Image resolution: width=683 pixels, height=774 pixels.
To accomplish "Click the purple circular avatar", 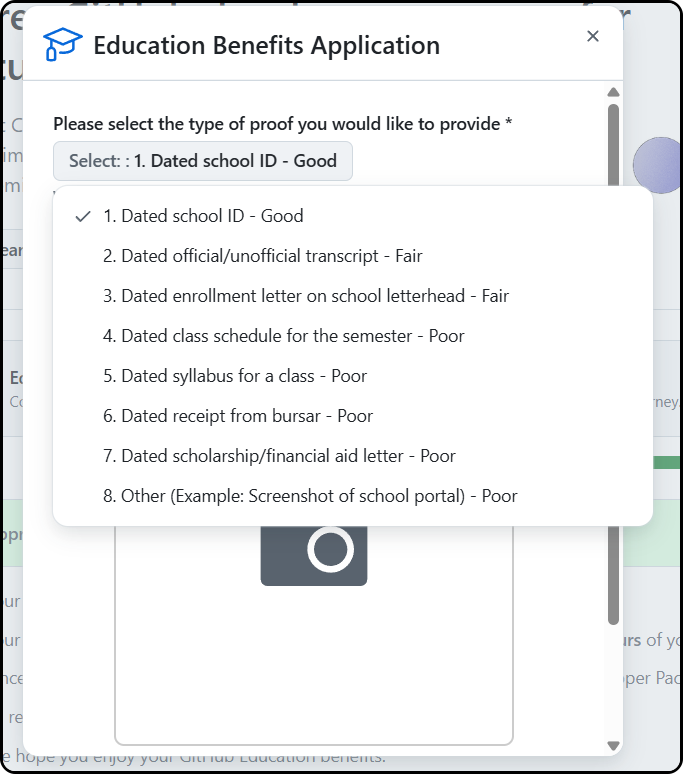I will click(x=658, y=165).
